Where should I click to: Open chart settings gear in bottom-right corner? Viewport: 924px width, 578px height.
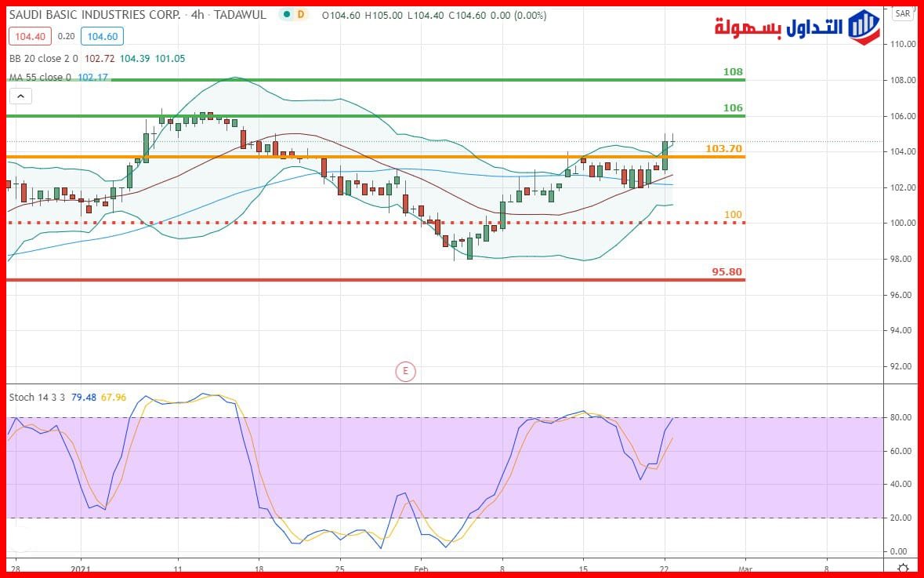903,568
